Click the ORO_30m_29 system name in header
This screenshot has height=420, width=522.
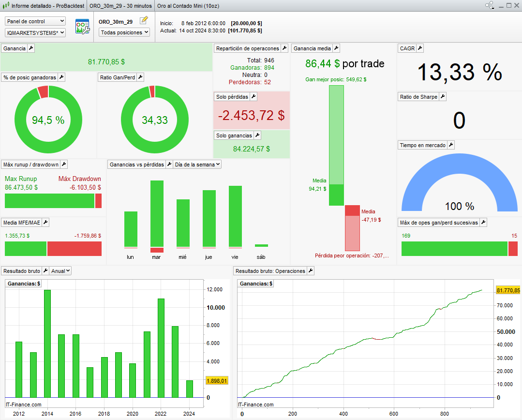click(116, 22)
